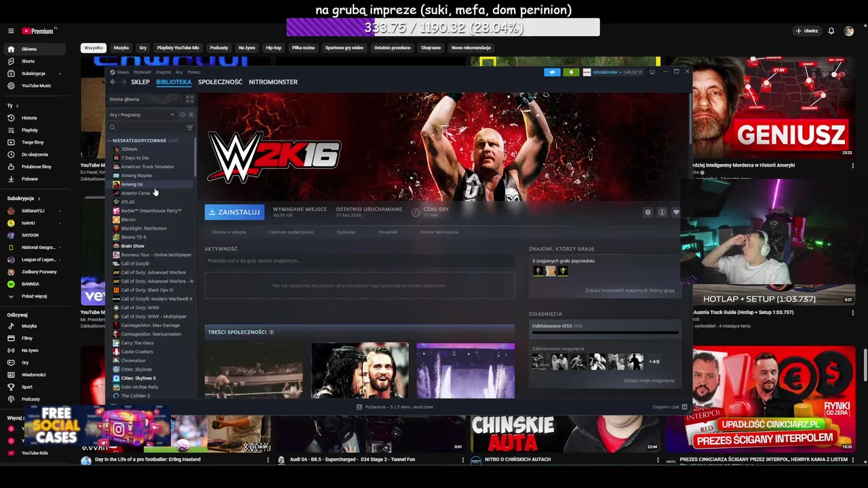The height and width of the screenshot is (488, 868).
Task: Open the Gry i Programy dropdown
Action: (x=142, y=115)
